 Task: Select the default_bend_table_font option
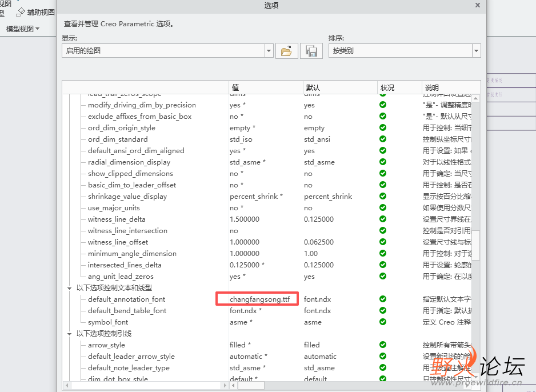pos(127,311)
